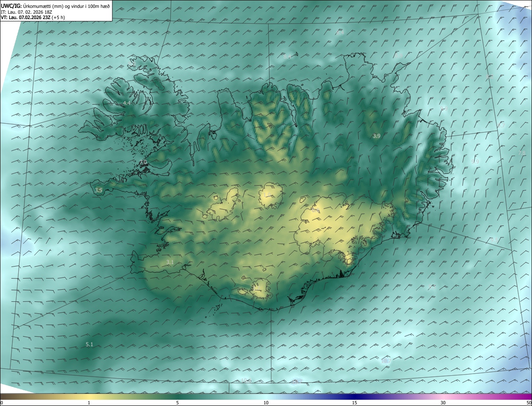Click the 7.0 value on the map
This screenshot has width=532, height=406.
click(143, 162)
